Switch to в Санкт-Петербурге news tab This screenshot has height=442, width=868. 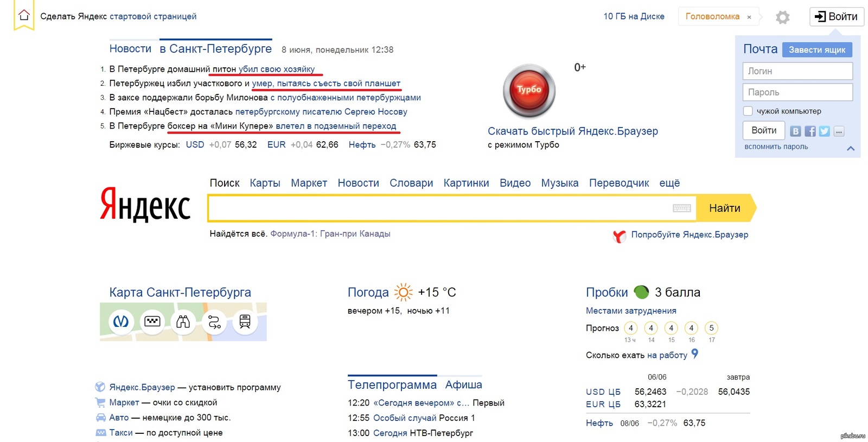(215, 48)
